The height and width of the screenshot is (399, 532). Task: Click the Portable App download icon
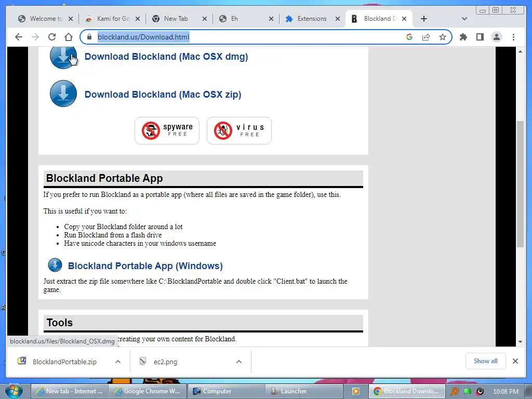pyautogui.click(x=55, y=265)
